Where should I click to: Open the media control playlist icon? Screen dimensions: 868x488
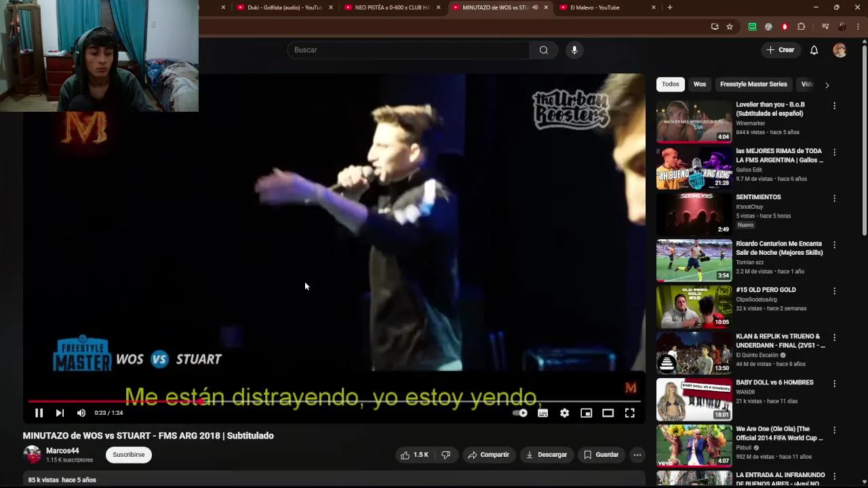(x=825, y=26)
